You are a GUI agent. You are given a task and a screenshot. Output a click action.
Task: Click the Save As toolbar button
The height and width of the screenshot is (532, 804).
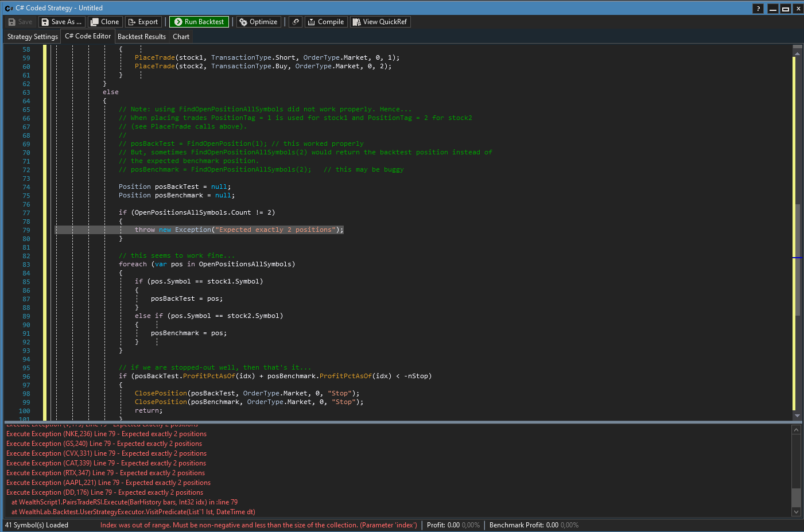point(62,22)
